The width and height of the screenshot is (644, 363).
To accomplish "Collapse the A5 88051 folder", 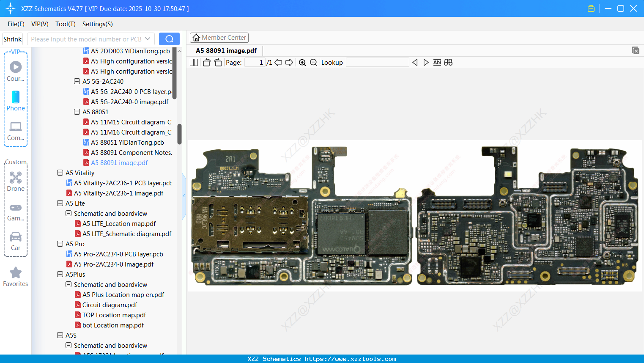I will tap(77, 112).
